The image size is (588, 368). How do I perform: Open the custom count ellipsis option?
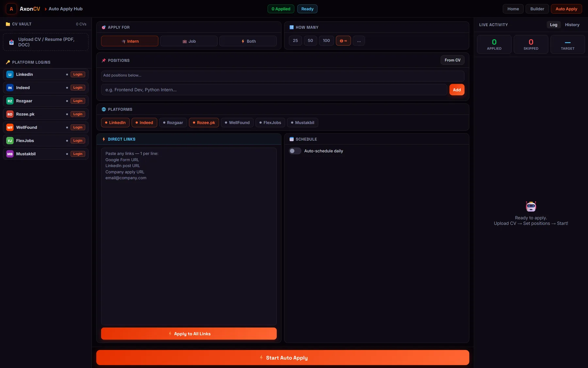click(359, 41)
